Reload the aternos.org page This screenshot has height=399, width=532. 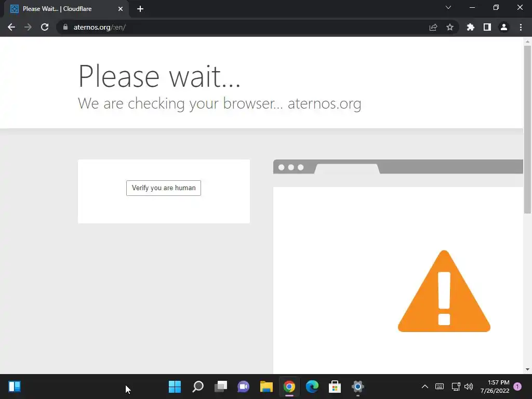45,27
